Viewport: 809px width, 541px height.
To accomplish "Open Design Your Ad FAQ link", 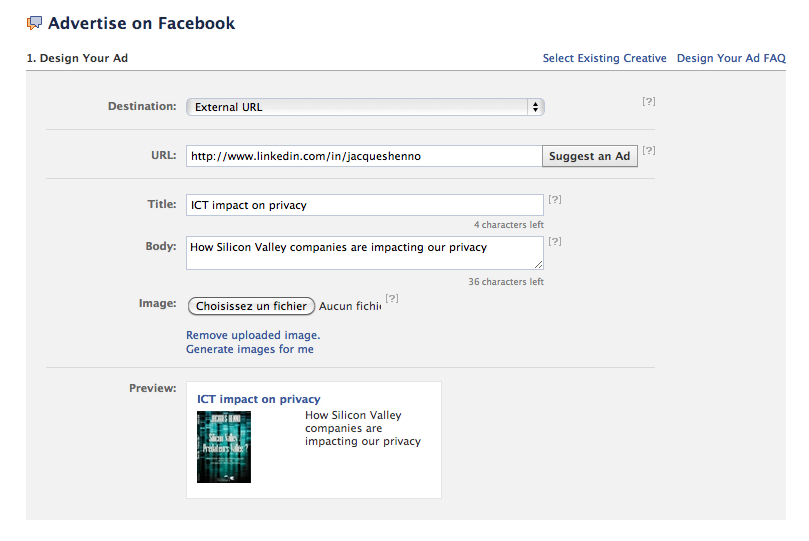I will 731,58.
